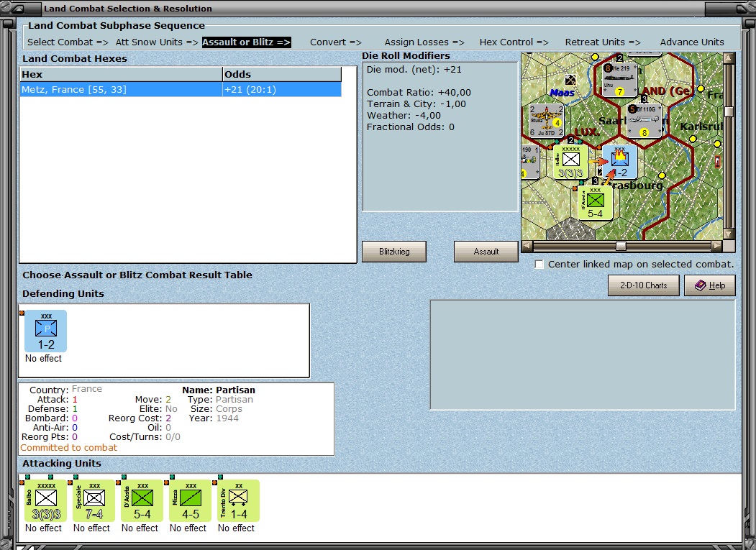Click the Bf 110G aircraft counter on map
The image size is (756, 550).
[x=644, y=121]
